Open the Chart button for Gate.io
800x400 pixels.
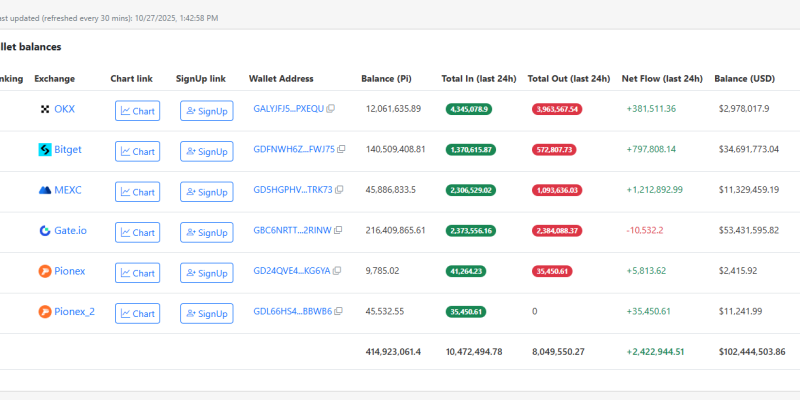(x=137, y=233)
